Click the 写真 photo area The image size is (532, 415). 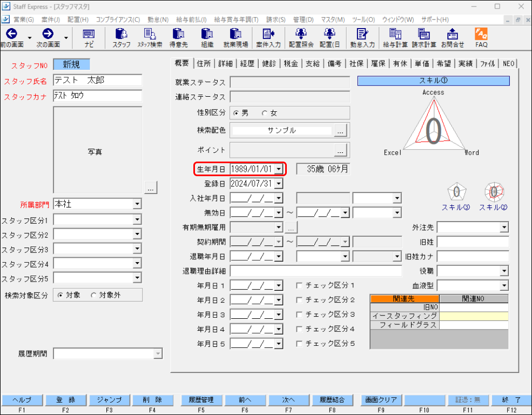pyautogui.click(x=97, y=150)
